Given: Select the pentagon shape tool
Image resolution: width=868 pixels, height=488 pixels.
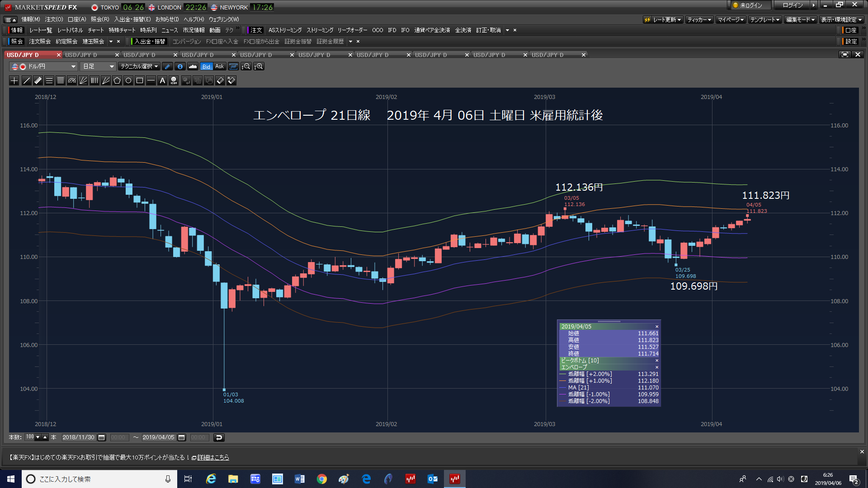Looking at the screenshot, I should point(117,80).
